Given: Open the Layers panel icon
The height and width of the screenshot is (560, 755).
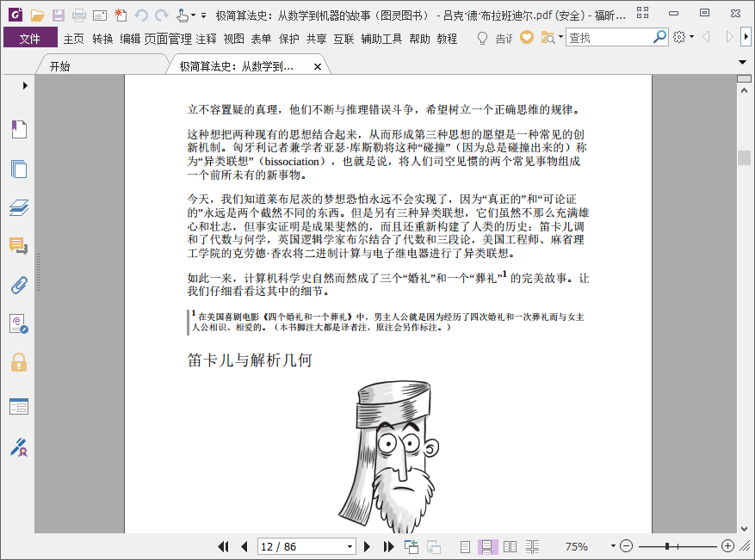Looking at the screenshot, I should click(x=19, y=207).
